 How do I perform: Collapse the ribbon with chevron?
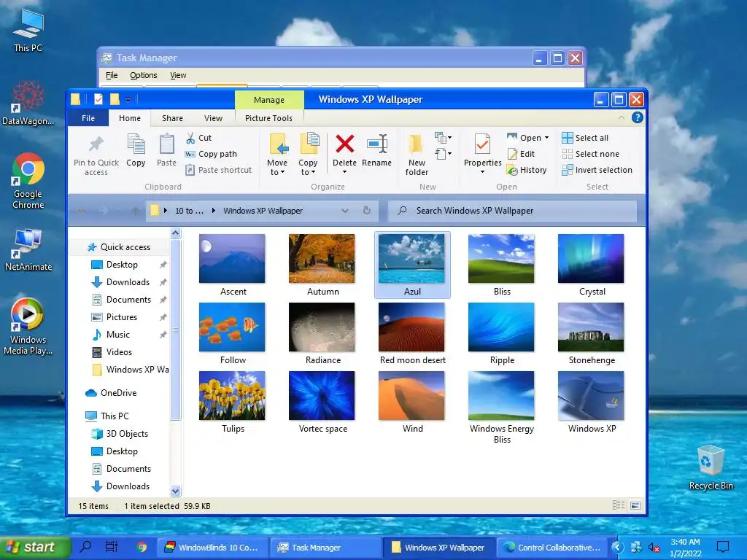(x=622, y=117)
